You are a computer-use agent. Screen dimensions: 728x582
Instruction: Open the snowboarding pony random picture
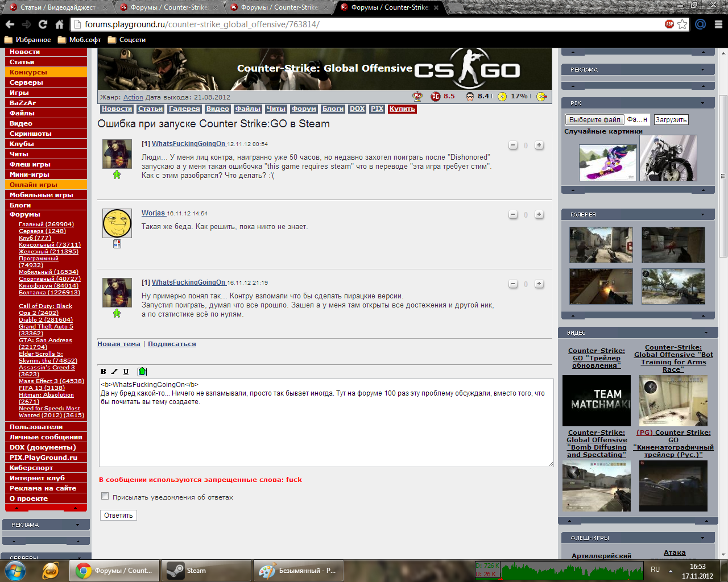click(607, 163)
